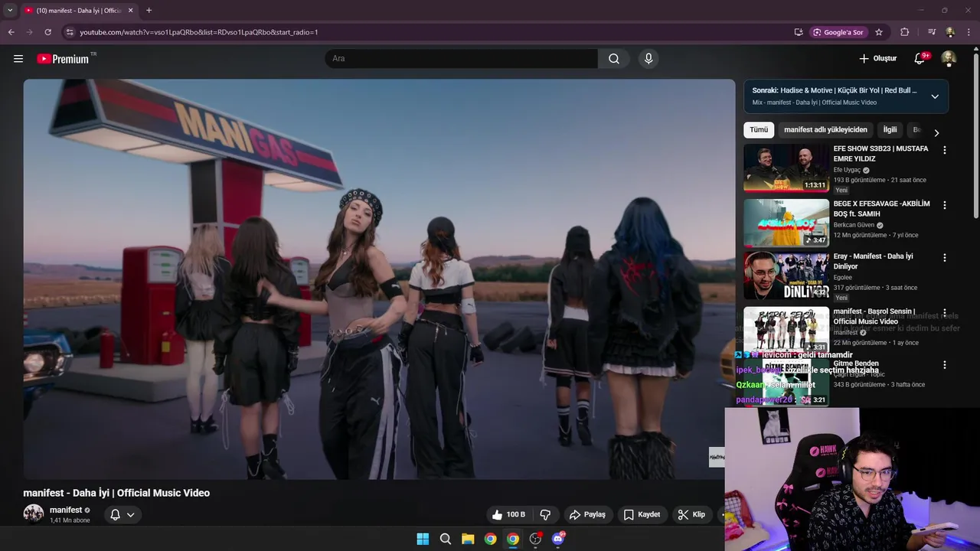Open BEGE X EFESAVAGE video thumbnail
Image resolution: width=980 pixels, height=551 pixels.
pos(786,223)
